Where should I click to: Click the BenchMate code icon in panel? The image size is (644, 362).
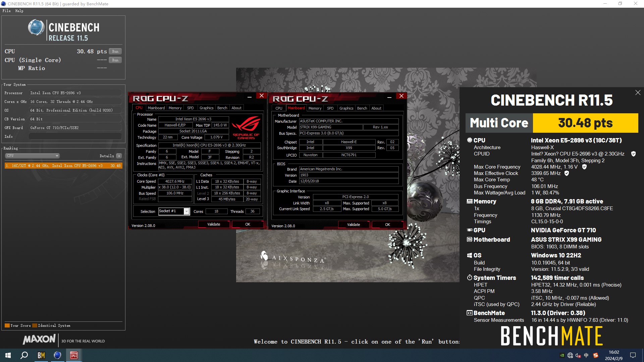tap(470, 313)
